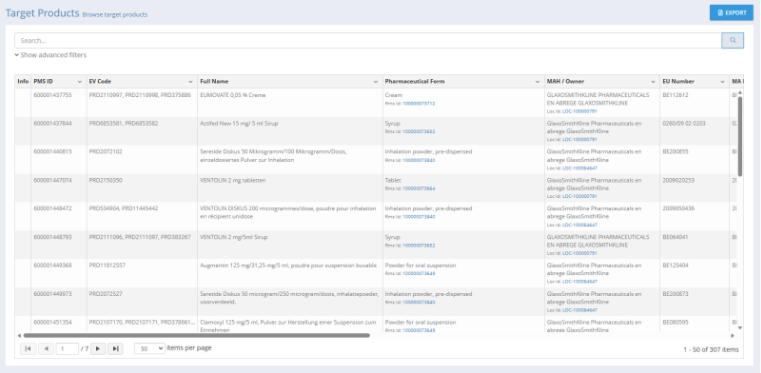Open Rms Id link in the VENTOLIN 2 mg tabletten row
The height and width of the screenshot is (373, 761).
pyautogui.click(x=418, y=188)
